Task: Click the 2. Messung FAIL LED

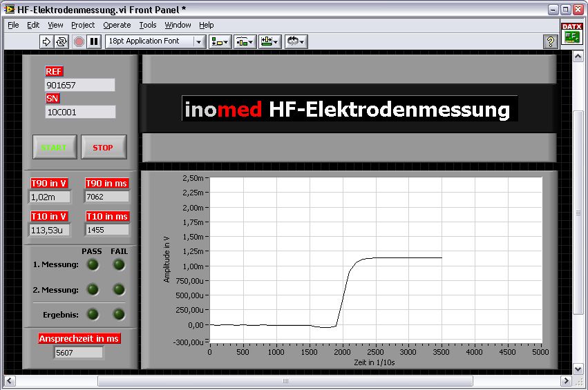Action: (119, 290)
